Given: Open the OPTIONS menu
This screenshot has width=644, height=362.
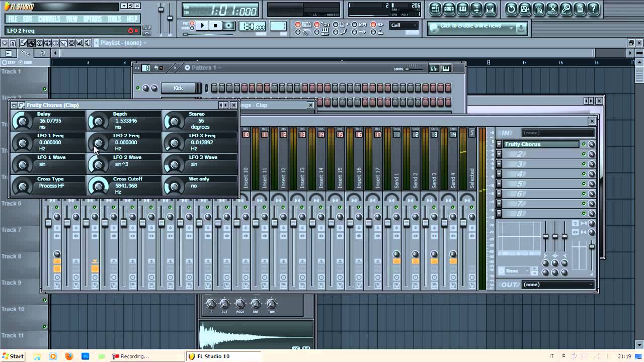Looking at the screenshot, I should 93,19.
